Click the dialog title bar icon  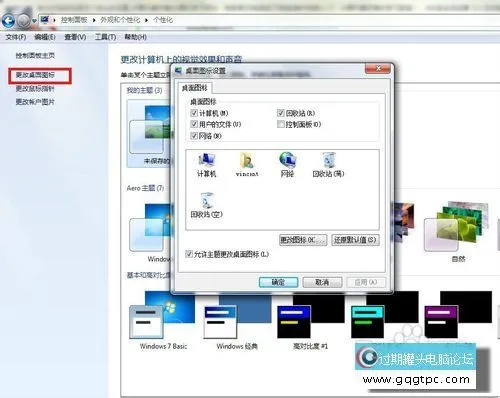pos(179,70)
